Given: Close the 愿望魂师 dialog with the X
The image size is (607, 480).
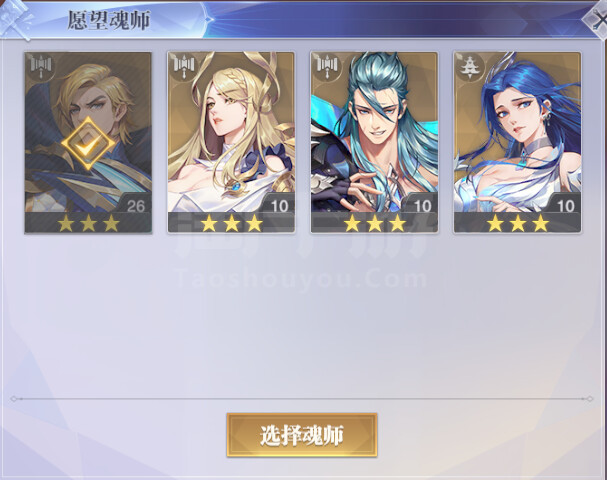Looking at the screenshot, I should click(598, 21).
